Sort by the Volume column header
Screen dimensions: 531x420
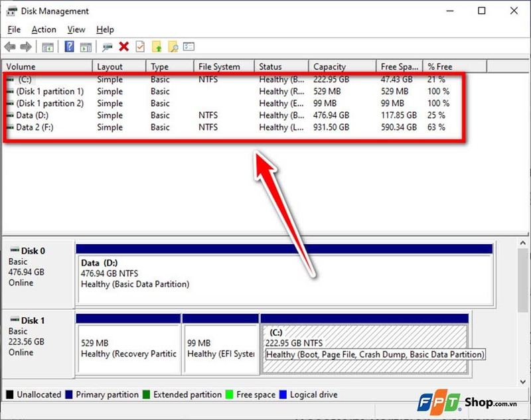[47, 66]
